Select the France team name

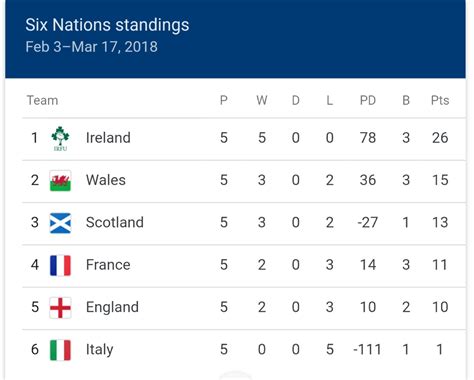tap(108, 265)
